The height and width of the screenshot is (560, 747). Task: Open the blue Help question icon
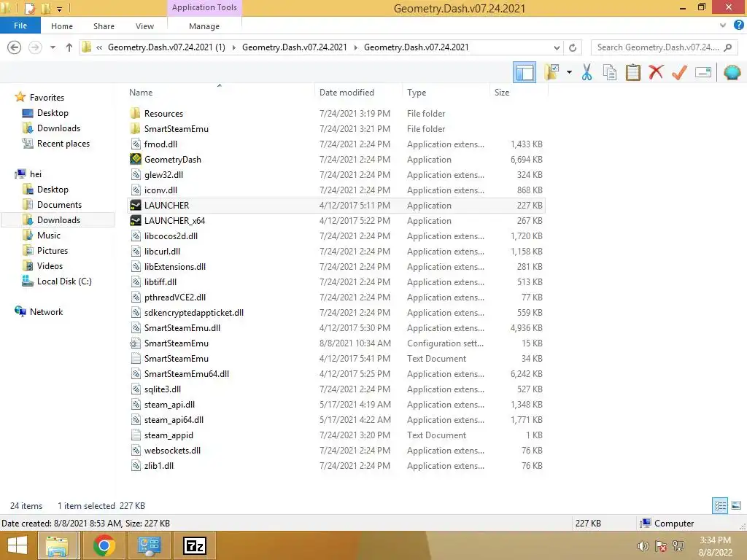click(x=739, y=26)
